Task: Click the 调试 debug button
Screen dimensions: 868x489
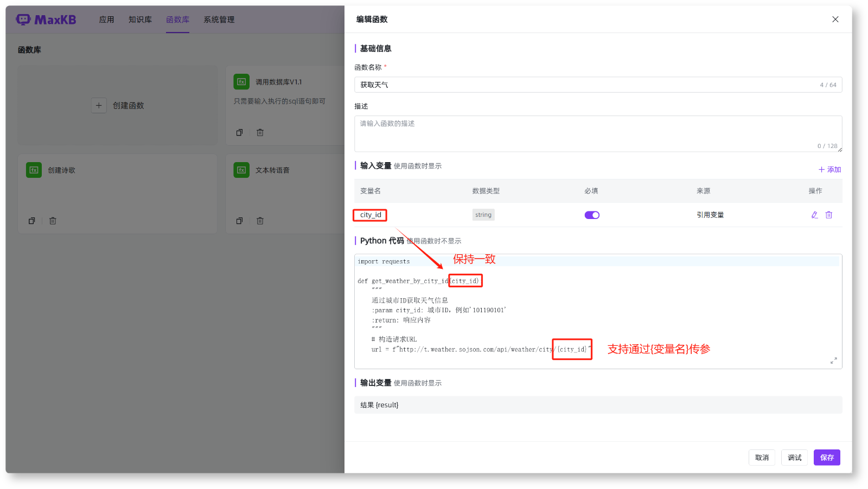Action: 794,457
